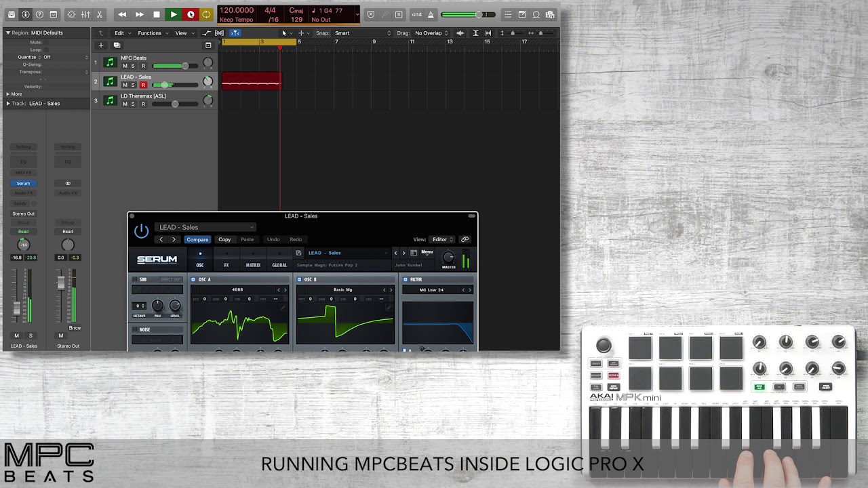Expand the More disclosure triangle
This screenshot has height=488, width=868.
[x=8, y=94]
